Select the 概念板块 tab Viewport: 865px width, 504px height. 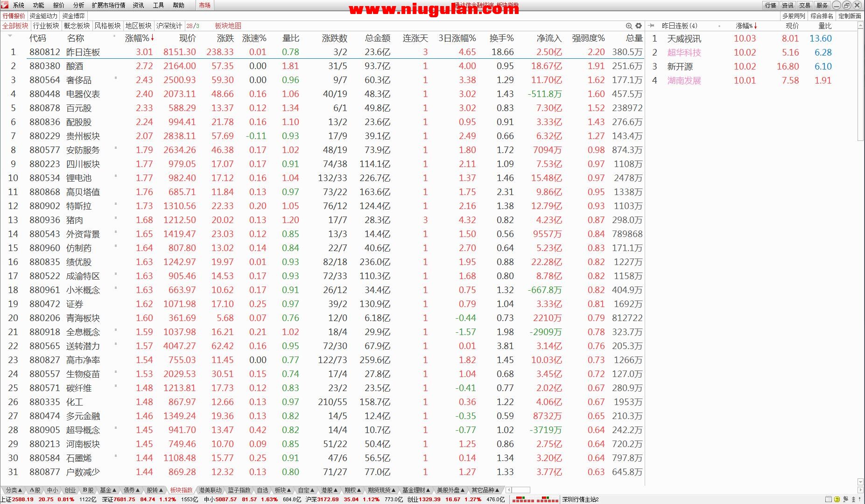pos(77,26)
